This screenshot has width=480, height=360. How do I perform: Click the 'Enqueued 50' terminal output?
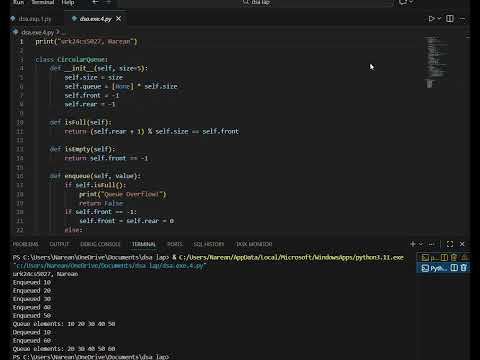(32, 316)
